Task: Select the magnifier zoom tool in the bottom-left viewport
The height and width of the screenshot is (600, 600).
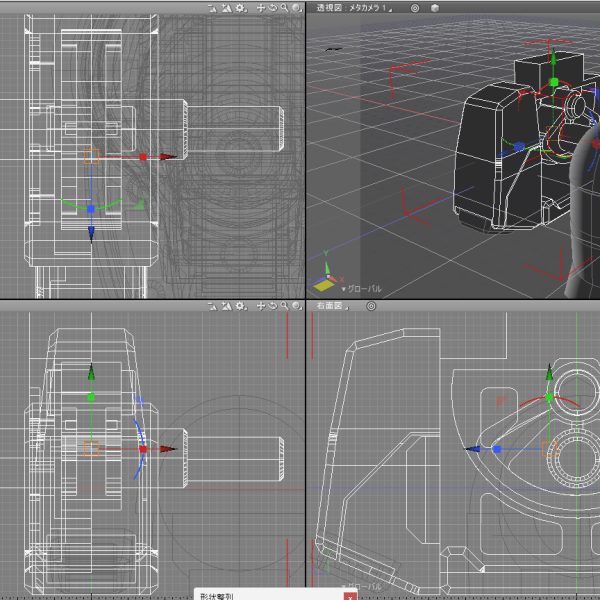Action: [x=284, y=306]
